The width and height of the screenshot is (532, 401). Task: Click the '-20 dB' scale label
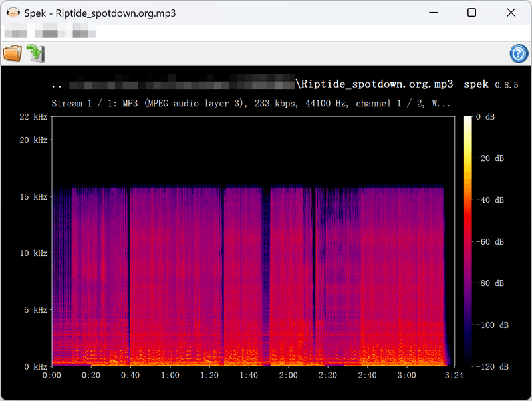point(490,158)
